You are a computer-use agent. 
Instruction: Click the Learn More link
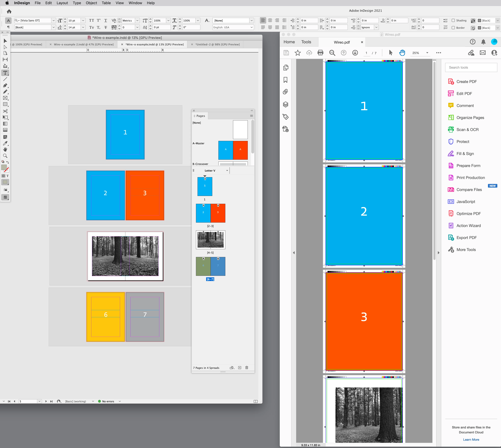click(x=471, y=439)
